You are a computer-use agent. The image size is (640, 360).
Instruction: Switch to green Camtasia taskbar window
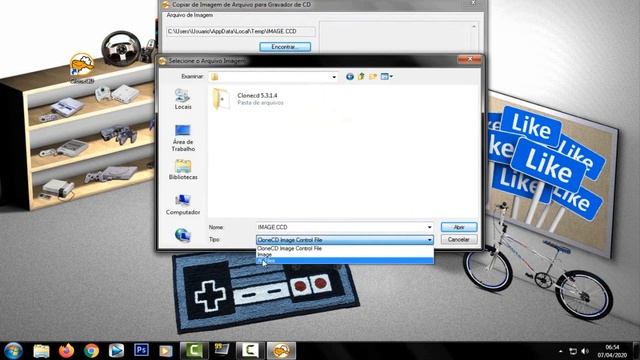[193, 351]
